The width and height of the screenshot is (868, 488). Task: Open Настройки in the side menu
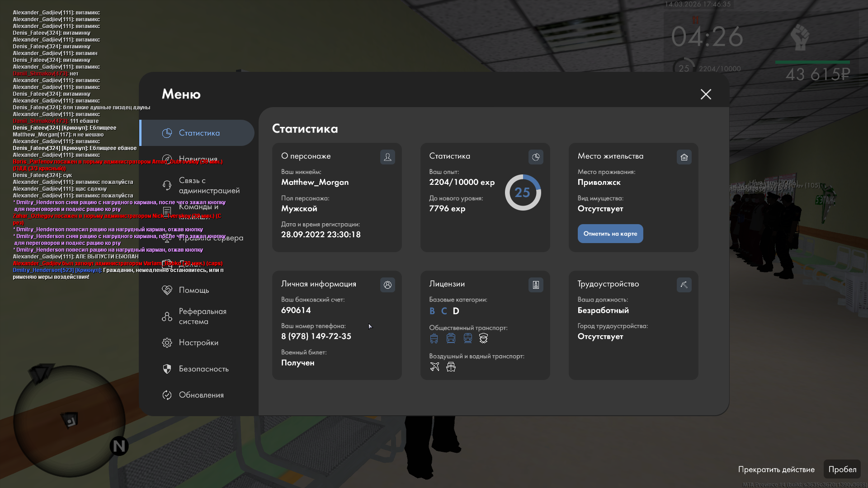[x=198, y=343]
